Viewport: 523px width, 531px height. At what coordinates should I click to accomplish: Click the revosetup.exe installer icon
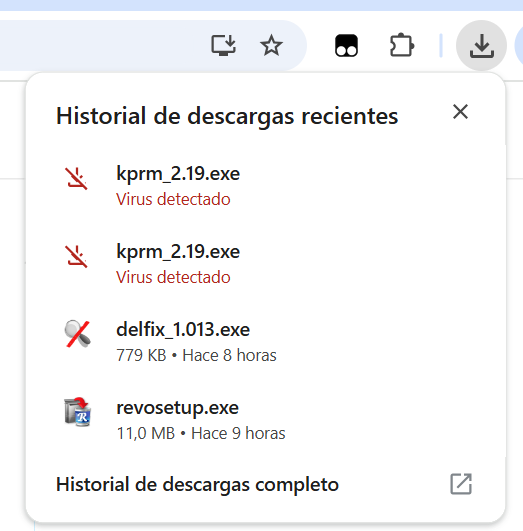click(77, 412)
